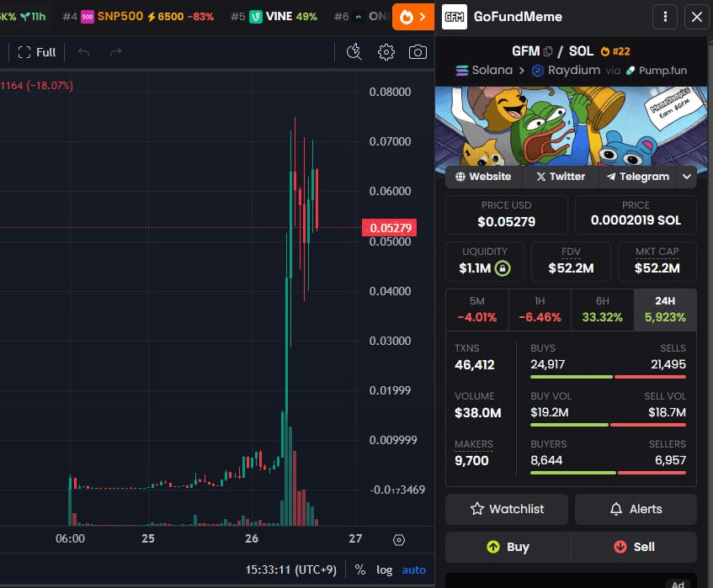Click the Sell button
713x588 pixels.
click(634, 547)
